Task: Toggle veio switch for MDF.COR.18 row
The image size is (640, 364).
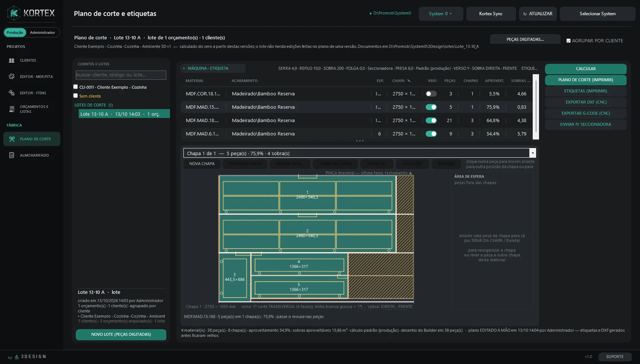Action: pos(431,94)
